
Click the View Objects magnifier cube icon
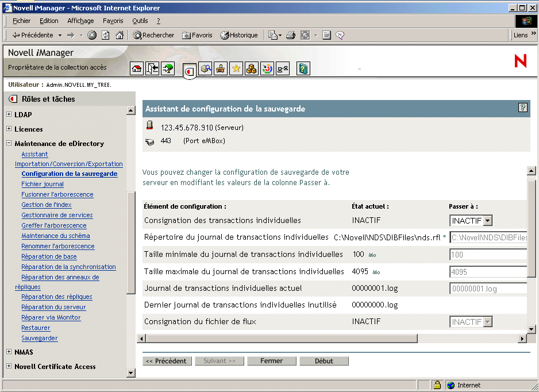206,68
